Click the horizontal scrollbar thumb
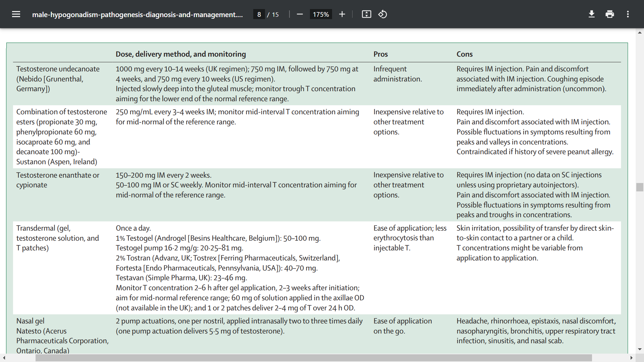The image size is (644, 362). (x=314, y=358)
